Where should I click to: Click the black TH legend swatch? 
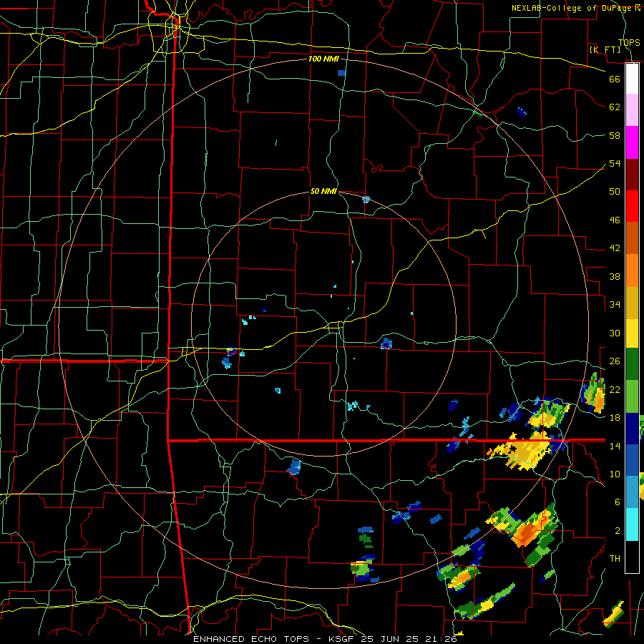point(632,557)
